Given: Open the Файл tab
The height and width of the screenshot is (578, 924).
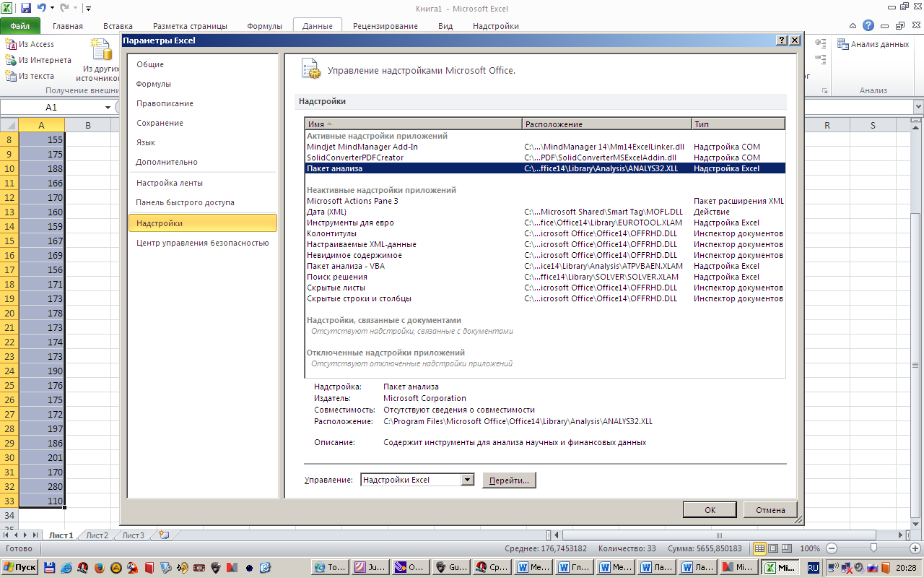Looking at the screenshot, I should [x=20, y=26].
